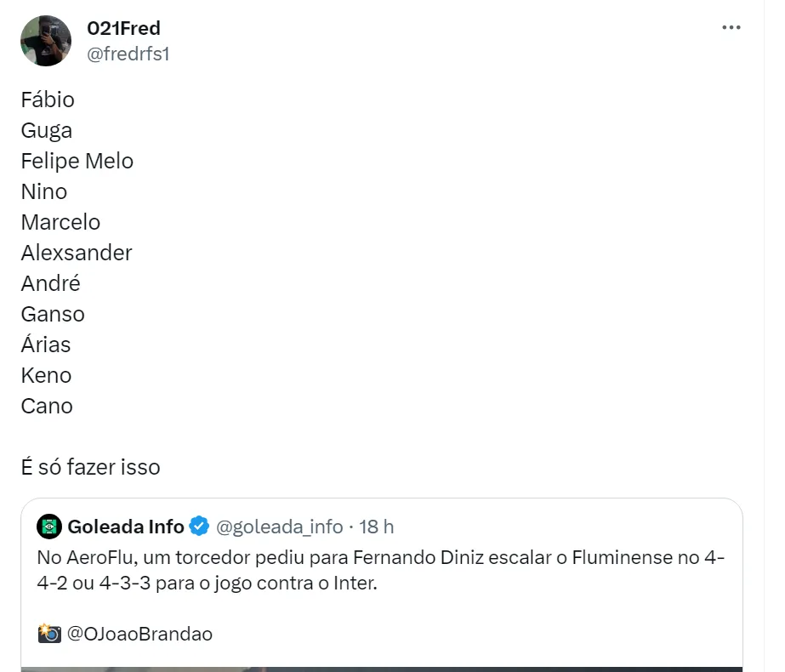Open the tweet's more options menu
This screenshot has width=785, height=672.
point(731,28)
